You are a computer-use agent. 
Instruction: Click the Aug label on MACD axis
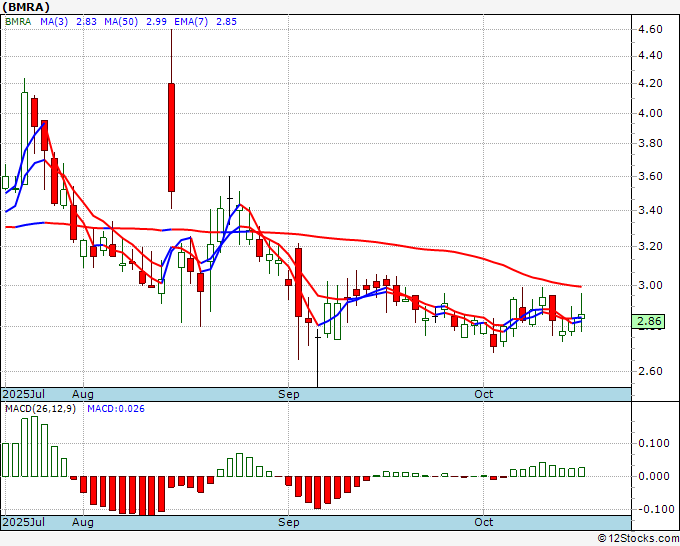[83, 522]
